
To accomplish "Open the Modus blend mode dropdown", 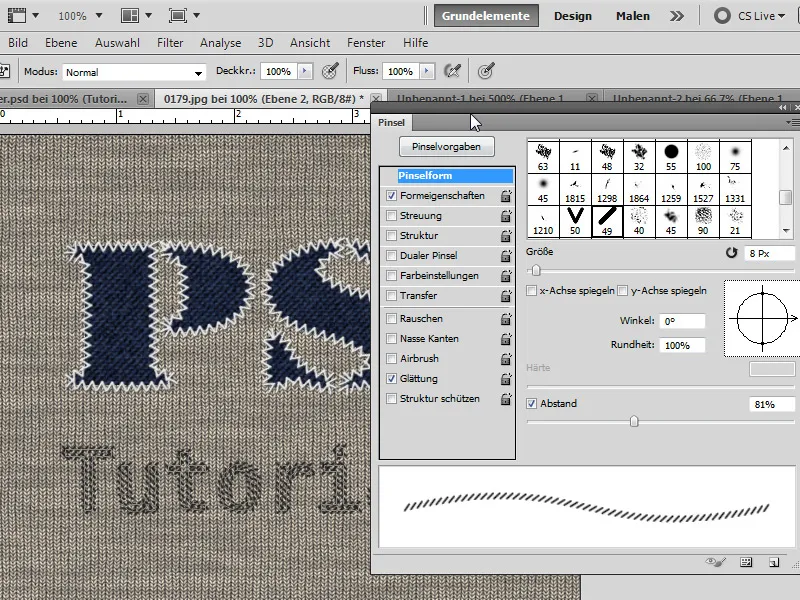I will pyautogui.click(x=134, y=72).
